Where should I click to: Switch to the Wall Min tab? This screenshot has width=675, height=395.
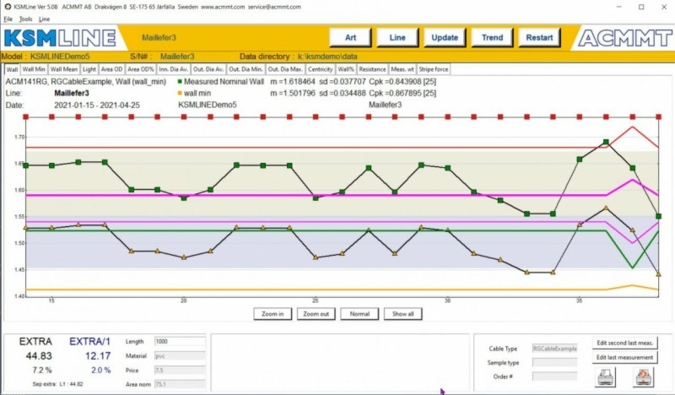point(34,69)
